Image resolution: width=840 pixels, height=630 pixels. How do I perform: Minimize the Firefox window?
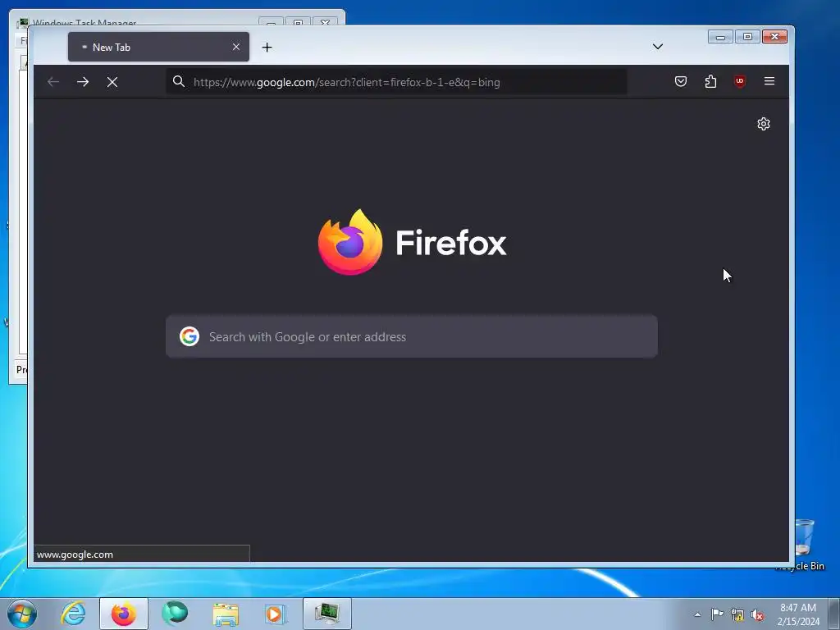pos(720,36)
